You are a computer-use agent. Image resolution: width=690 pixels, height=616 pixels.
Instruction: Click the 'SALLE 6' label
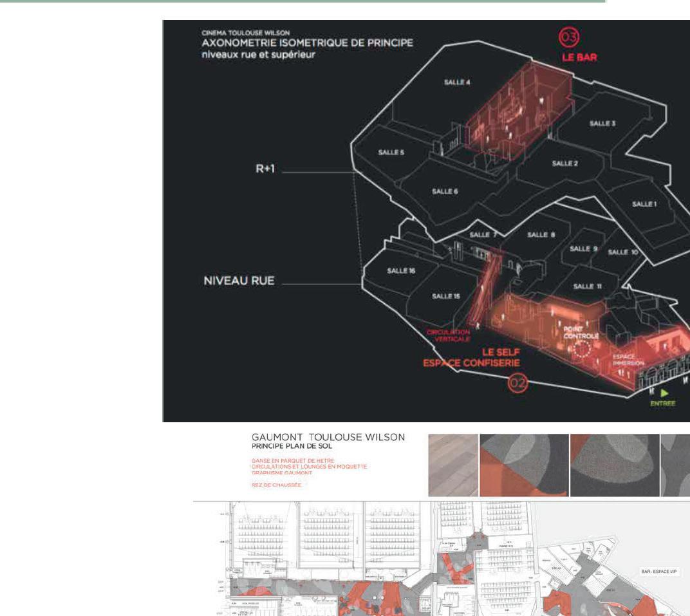(x=445, y=191)
